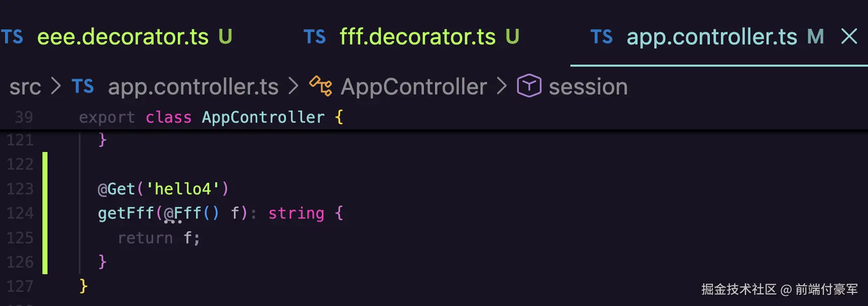Expand chevron after AppController breadcrumb
Screen dimensions: 868x306
pos(502,86)
